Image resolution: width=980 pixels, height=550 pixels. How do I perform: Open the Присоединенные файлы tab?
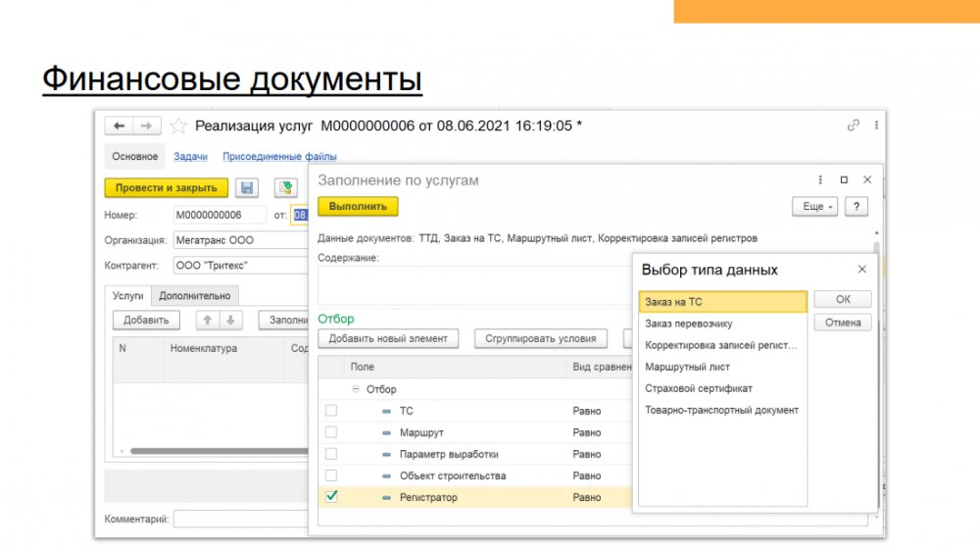pos(279,156)
